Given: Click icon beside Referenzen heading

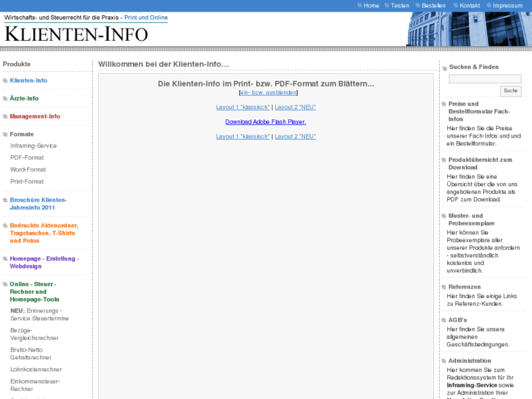Looking at the screenshot, I should coord(443,287).
